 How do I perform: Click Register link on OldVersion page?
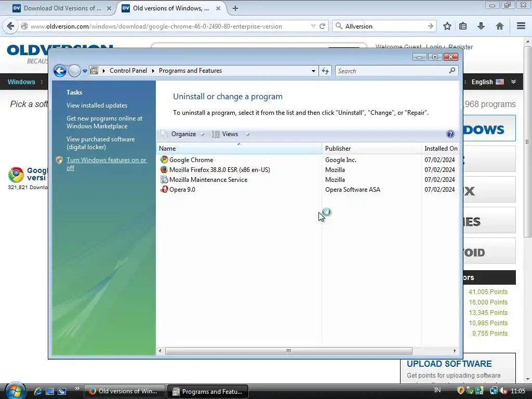[460, 47]
